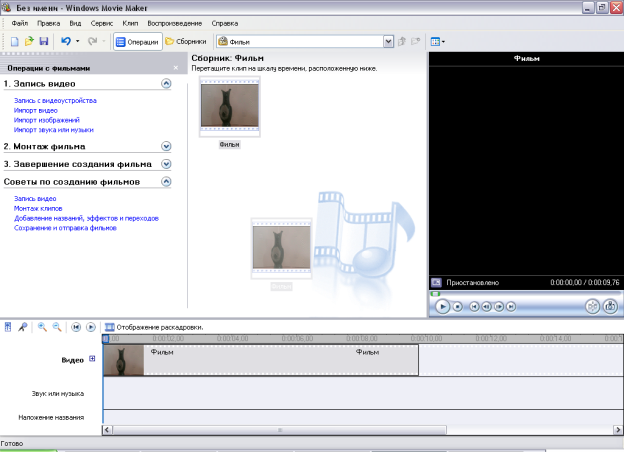Click the icon beside the Приостановлено status

point(436,282)
